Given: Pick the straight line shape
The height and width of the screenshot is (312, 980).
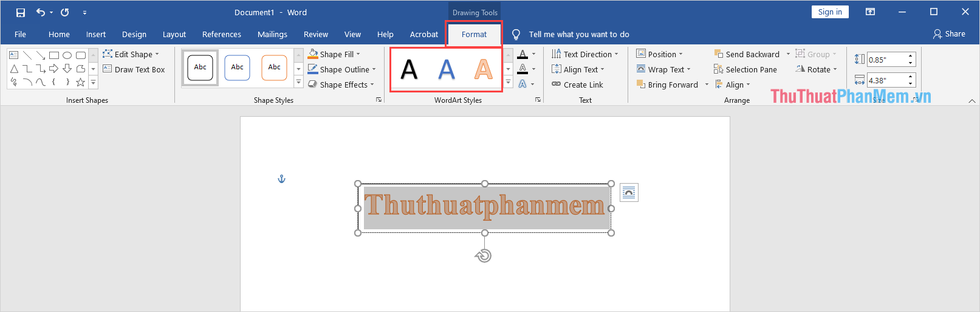Looking at the screenshot, I should 27,55.
